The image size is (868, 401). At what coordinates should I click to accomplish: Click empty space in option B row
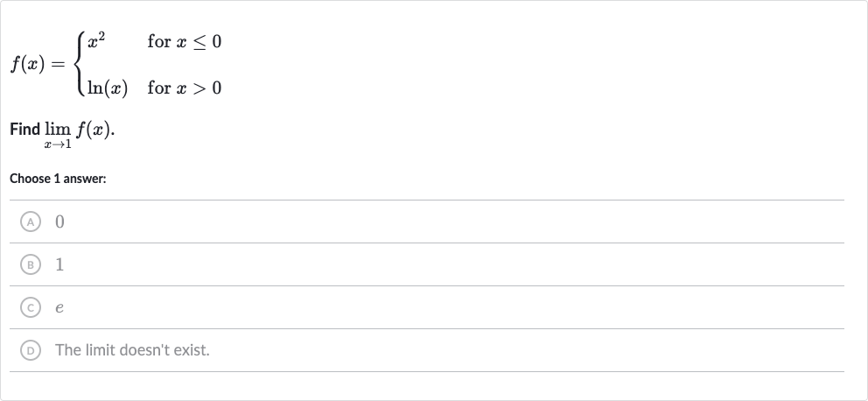pos(443,264)
